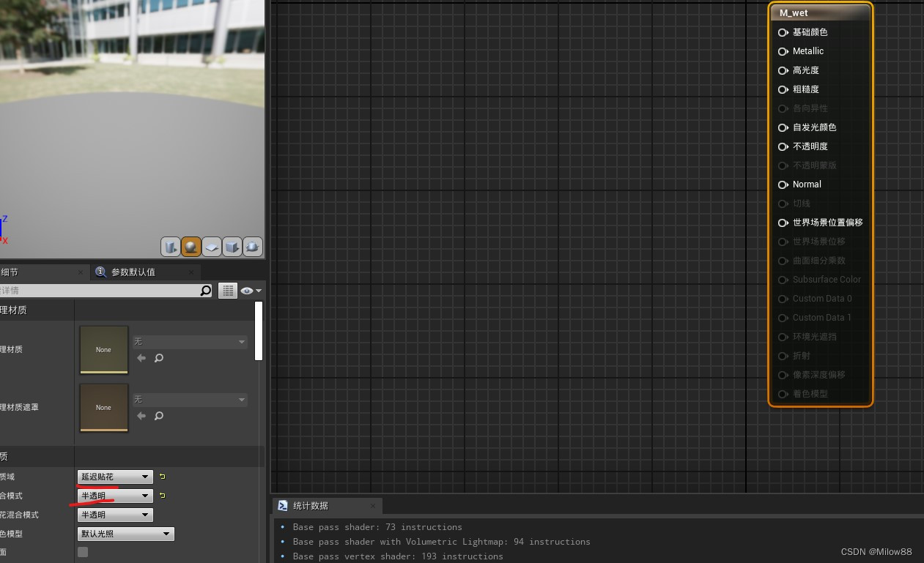The width and height of the screenshot is (924, 563).
Task: Click the 'Base pass shader: 73 instructions' line
Action: 377,527
